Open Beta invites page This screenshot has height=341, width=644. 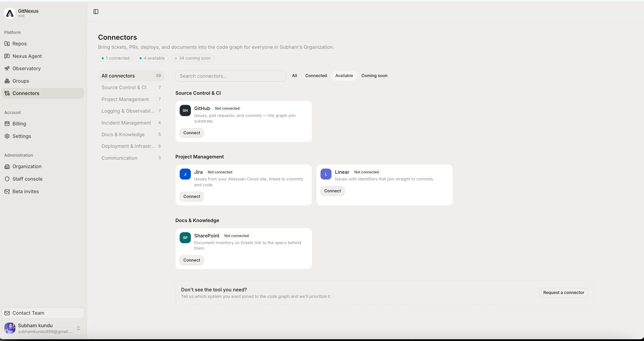point(43,191)
